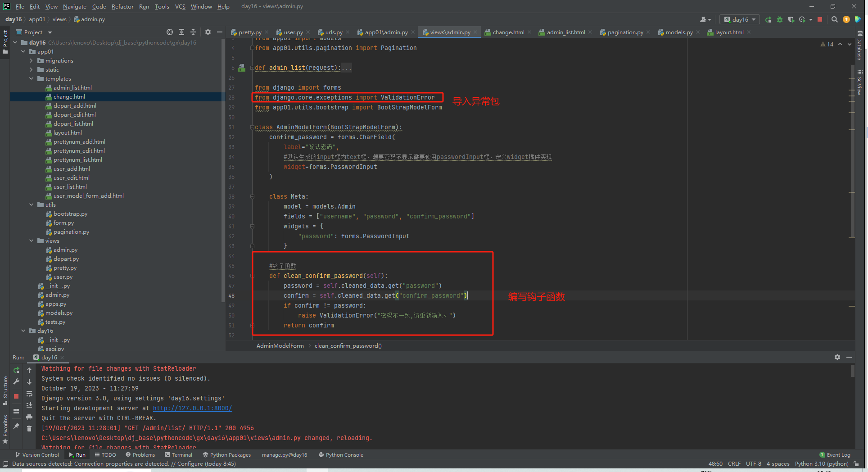Start the debug bug icon in toolbar
This screenshot has height=472, width=868.
(780, 19)
